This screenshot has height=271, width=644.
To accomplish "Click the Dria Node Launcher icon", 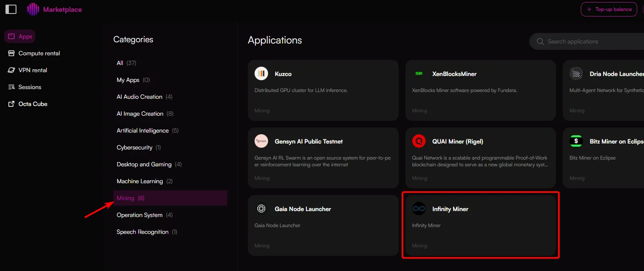I will tap(576, 73).
